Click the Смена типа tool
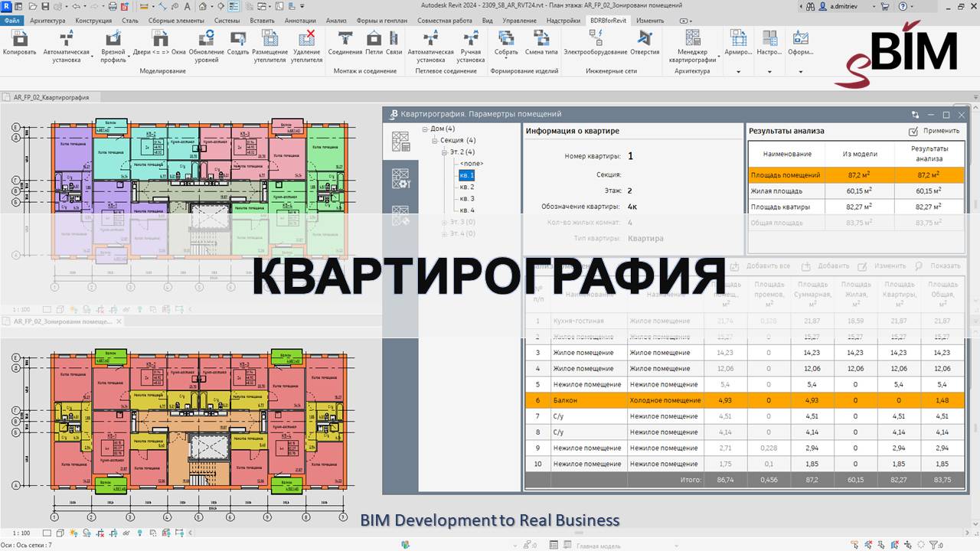The width and height of the screenshot is (980, 551). 541,43
